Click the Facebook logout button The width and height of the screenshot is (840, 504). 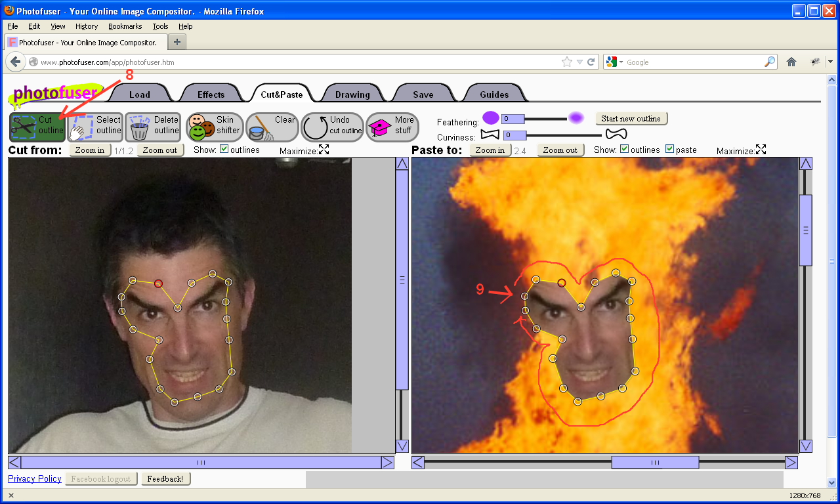(x=101, y=479)
